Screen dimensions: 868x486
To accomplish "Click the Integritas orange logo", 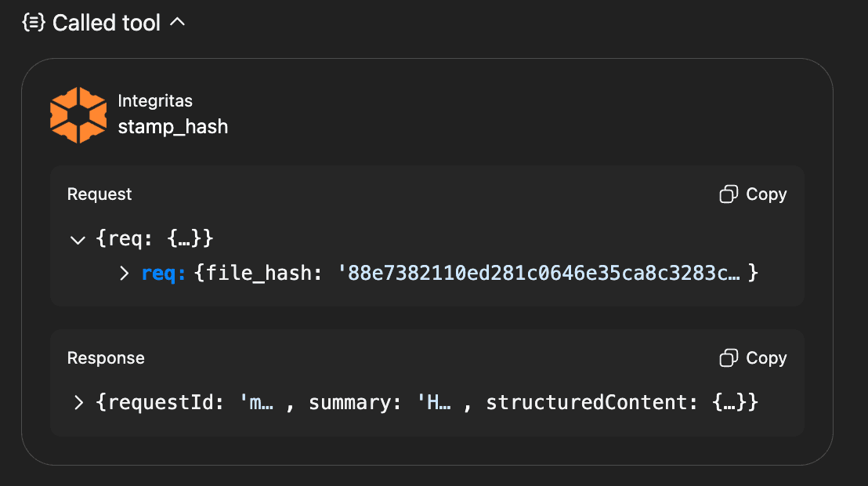I will point(78,114).
